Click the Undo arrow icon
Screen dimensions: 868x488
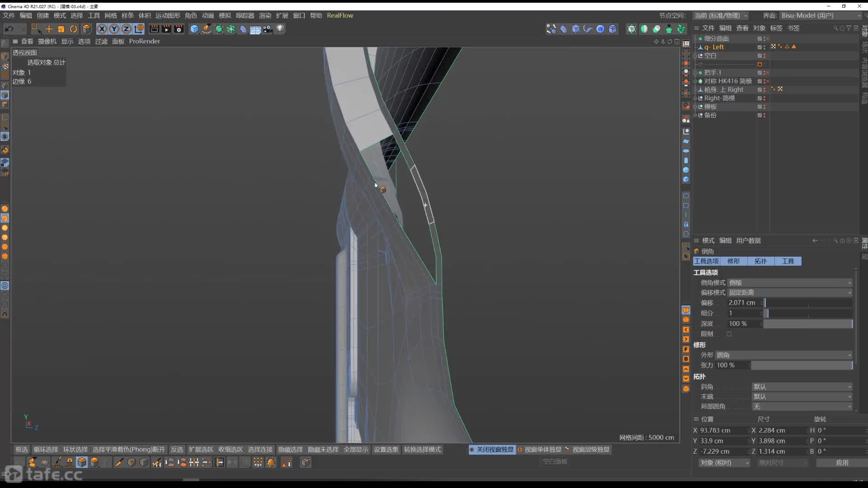9,29
